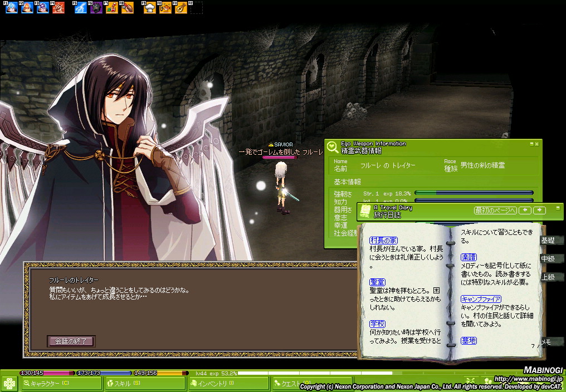566x392 pixels.
Task: Open the キャラクター (C) menu
Action: 61,383
